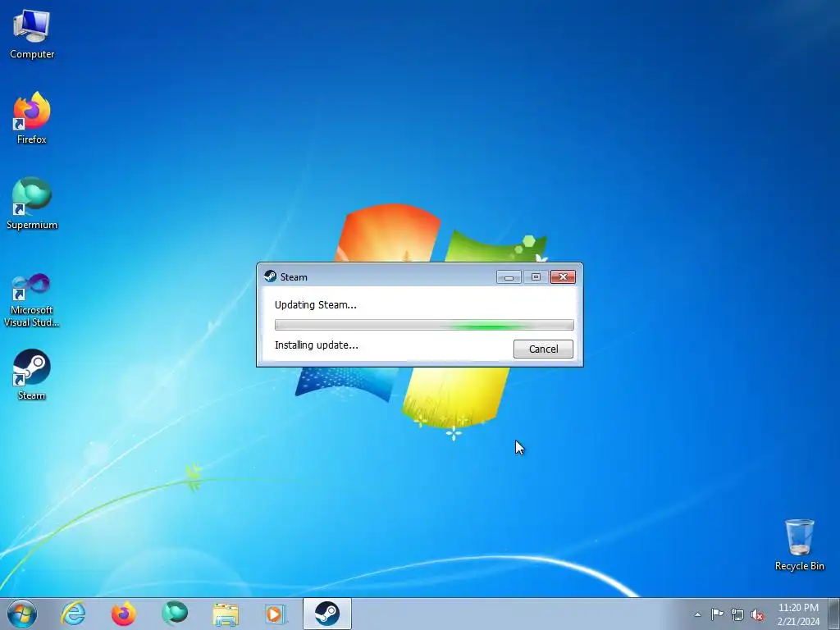840x630 pixels.
Task: Click the Steam dialog title text
Action: coord(294,277)
